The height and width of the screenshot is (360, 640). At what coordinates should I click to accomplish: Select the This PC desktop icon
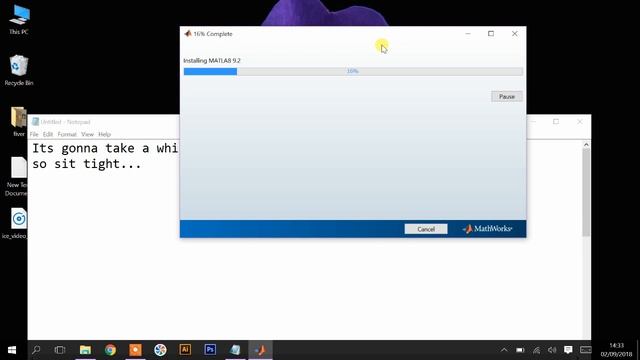coord(19,20)
